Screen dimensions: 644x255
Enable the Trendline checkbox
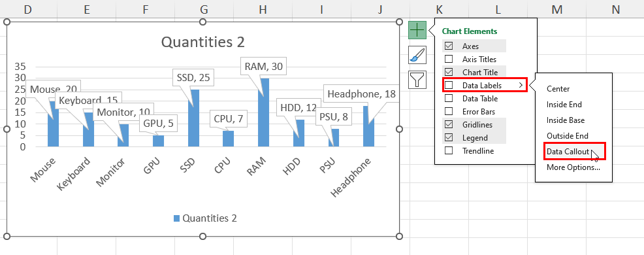point(449,150)
